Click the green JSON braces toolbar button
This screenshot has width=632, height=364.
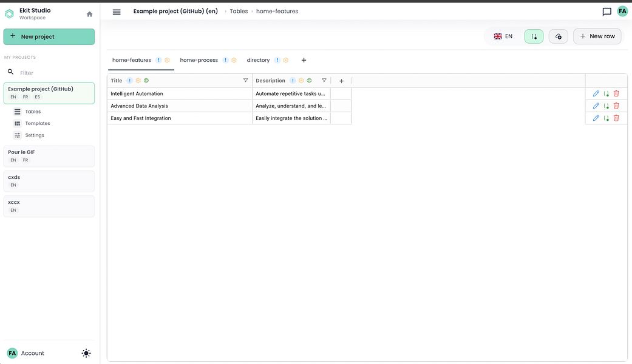click(534, 36)
